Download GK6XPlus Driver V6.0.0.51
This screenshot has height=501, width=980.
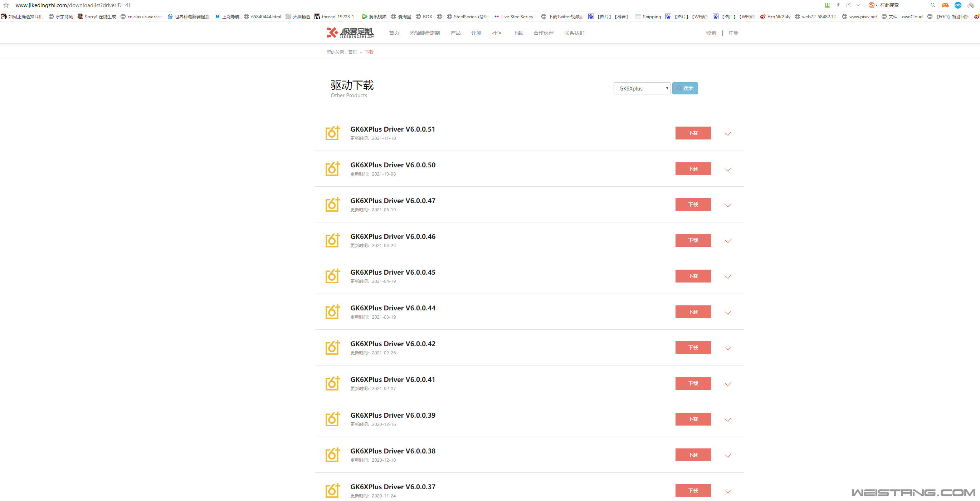pyautogui.click(x=693, y=133)
